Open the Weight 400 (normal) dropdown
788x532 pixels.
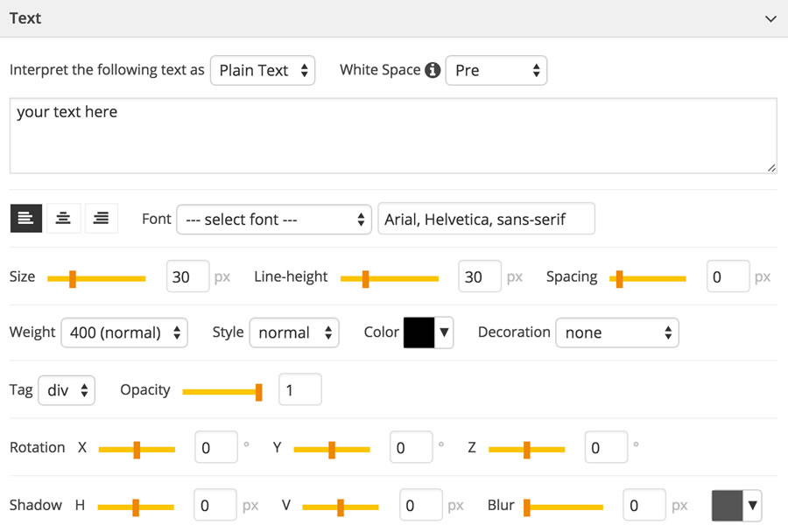124,332
